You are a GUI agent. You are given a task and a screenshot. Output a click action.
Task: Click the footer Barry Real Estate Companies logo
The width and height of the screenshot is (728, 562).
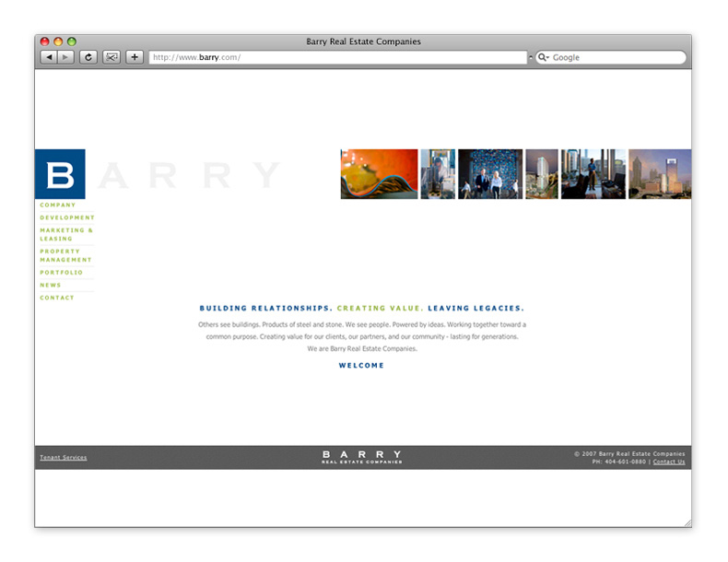pos(362,457)
